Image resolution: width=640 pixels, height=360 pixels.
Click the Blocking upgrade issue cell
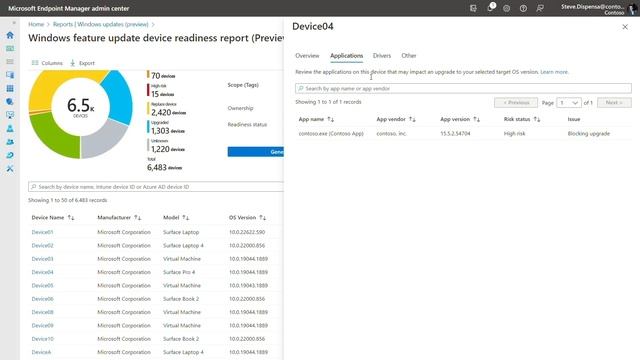pyautogui.click(x=589, y=133)
